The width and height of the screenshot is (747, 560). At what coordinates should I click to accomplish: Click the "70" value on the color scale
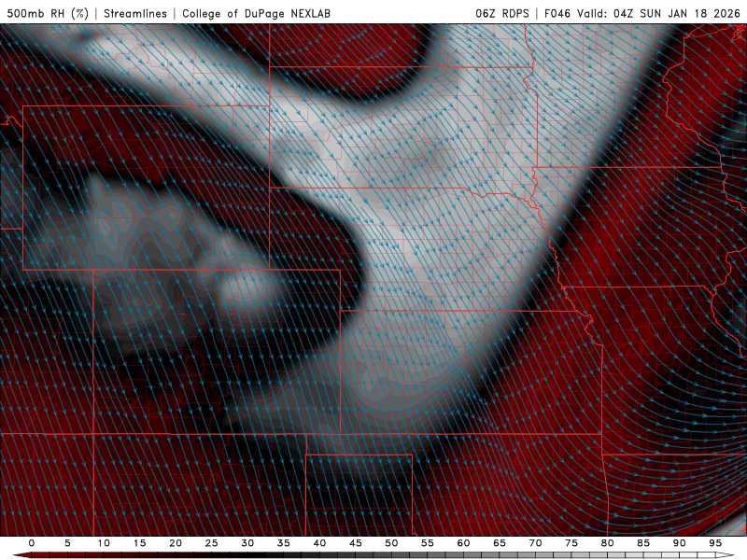pyautogui.click(x=535, y=543)
